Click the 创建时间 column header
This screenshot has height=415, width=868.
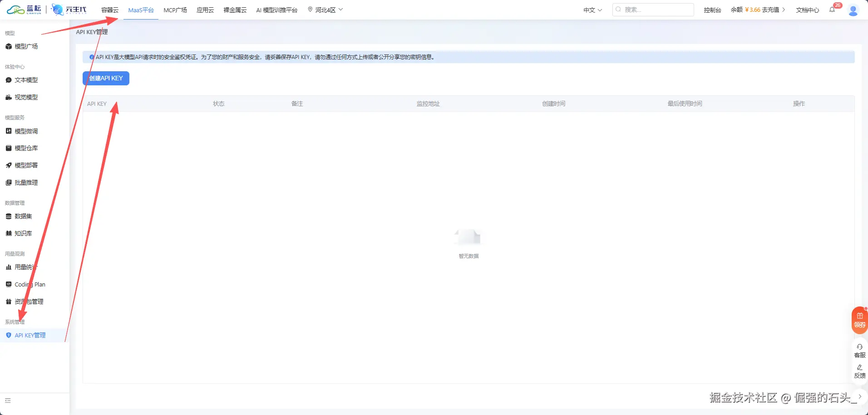[554, 104]
